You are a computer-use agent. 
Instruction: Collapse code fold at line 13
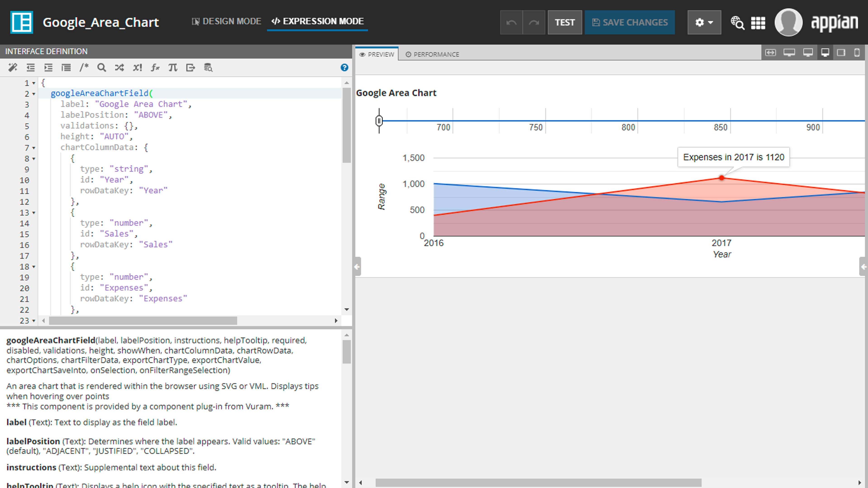coord(34,213)
